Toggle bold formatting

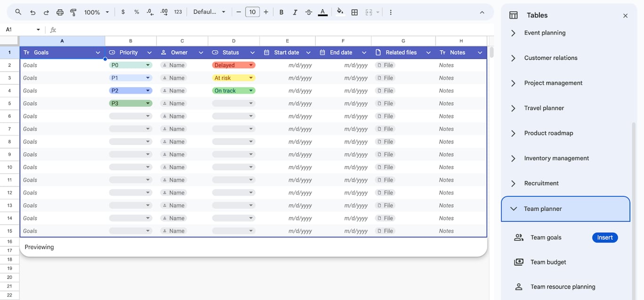tap(281, 12)
